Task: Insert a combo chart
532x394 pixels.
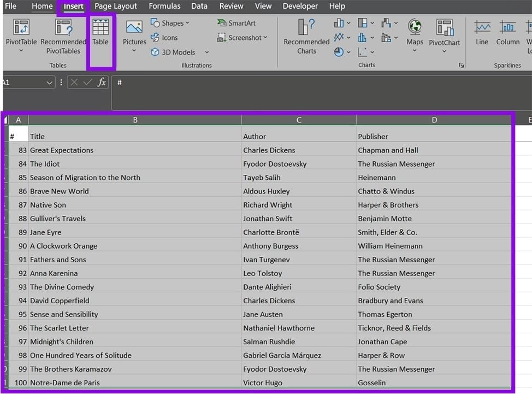Action: (x=386, y=37)
